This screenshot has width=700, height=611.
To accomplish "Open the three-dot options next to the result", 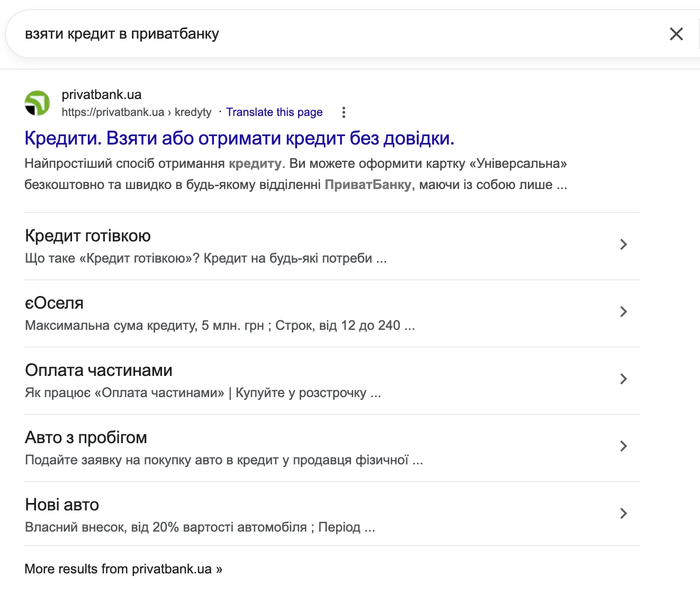I will [x=343, y=112].
